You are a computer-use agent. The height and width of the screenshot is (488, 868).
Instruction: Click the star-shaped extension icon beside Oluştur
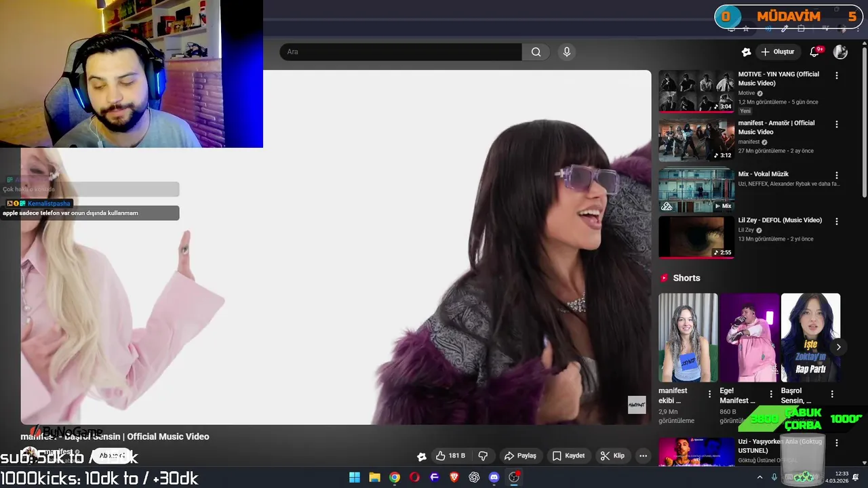pos(746,52)
